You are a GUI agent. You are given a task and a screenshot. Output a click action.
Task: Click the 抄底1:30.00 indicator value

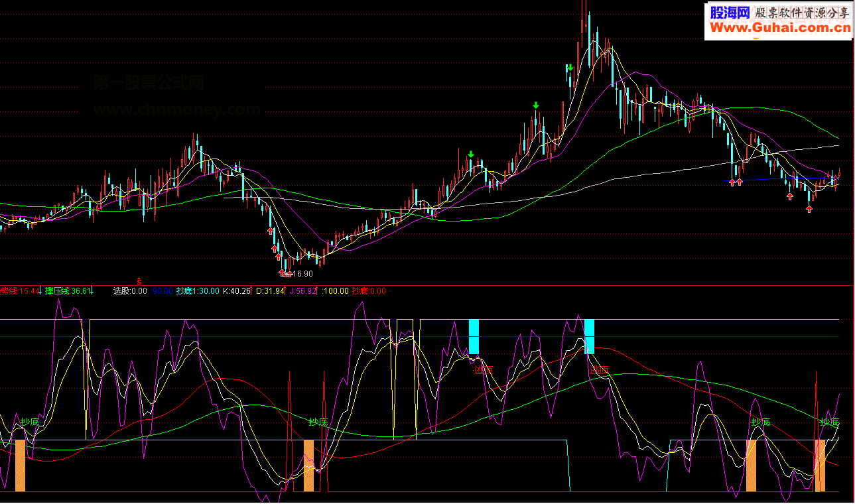(x=198, y=290)
